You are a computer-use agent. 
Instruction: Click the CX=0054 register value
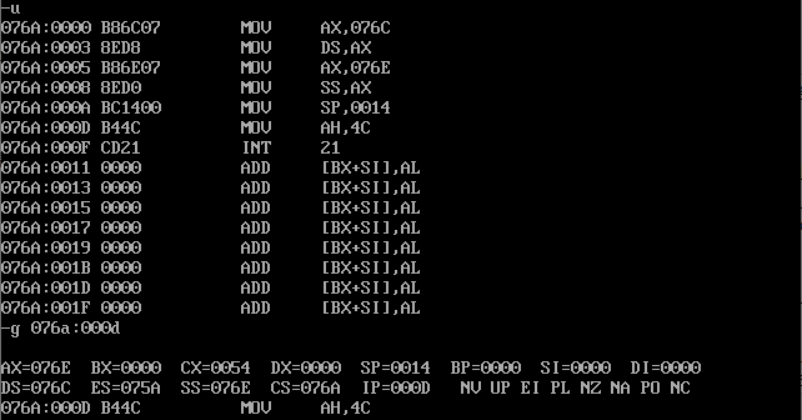(215, 368)
